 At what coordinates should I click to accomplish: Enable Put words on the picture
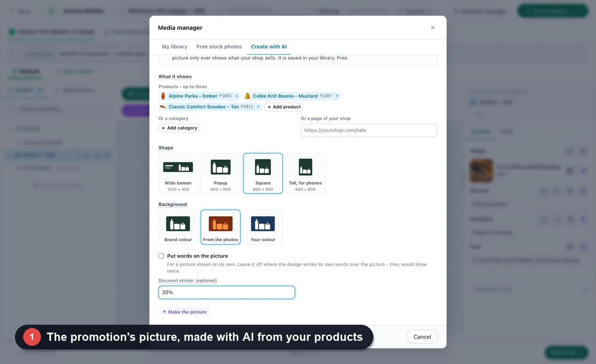(161, 256)
